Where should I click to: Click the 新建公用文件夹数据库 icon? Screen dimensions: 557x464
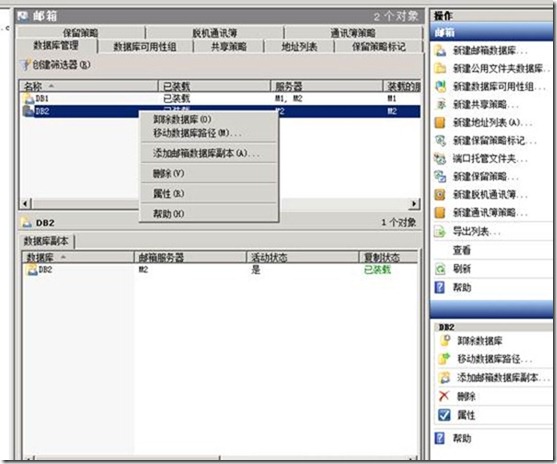pos(440,68)
